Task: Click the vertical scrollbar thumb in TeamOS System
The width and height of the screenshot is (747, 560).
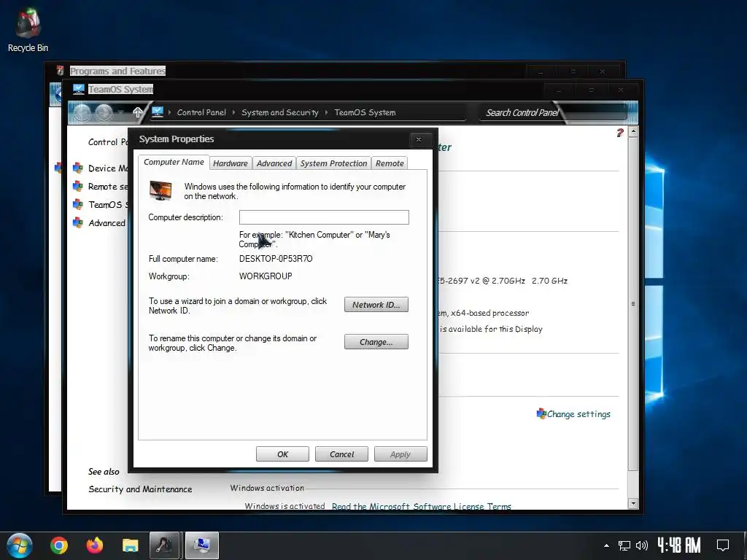Action: [633, 304]
